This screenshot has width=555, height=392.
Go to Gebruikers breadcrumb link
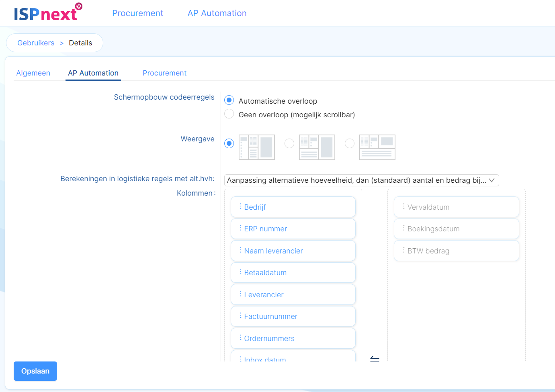click(36, 43)
